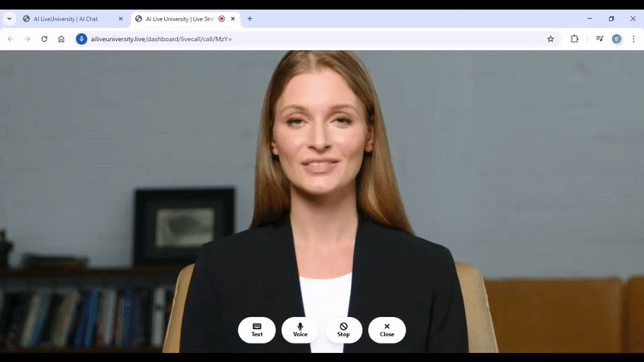
Task: Activate Voice microphone input
Action: tap(300, 330)
